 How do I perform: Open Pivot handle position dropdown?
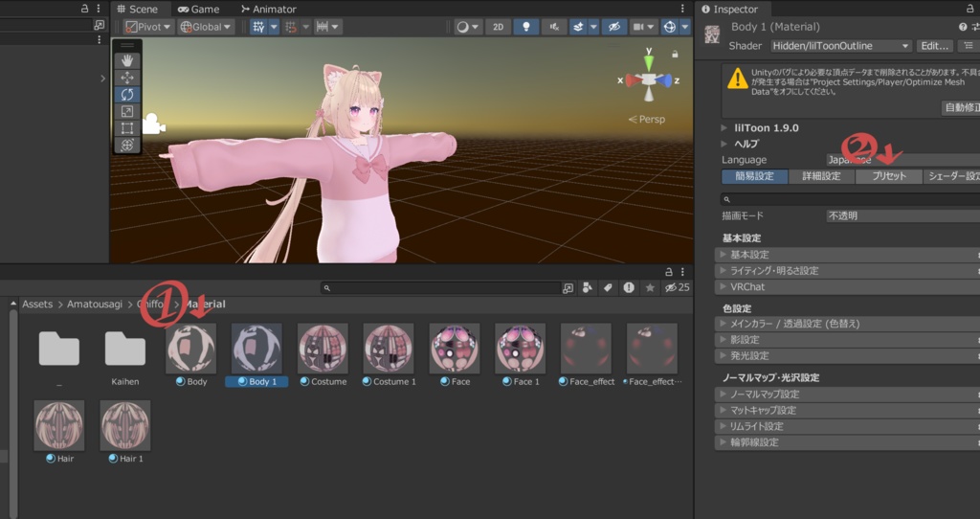(148, 27)
